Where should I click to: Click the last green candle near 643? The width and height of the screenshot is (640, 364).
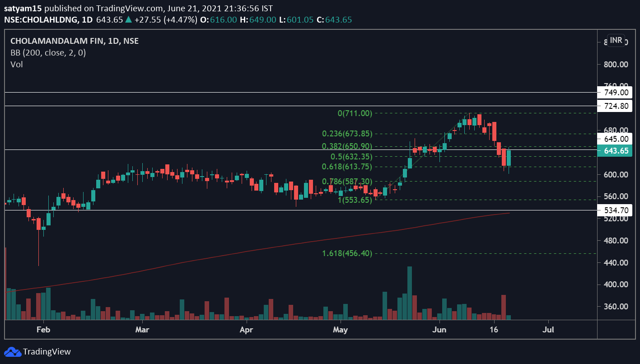(x=509, y=158)
